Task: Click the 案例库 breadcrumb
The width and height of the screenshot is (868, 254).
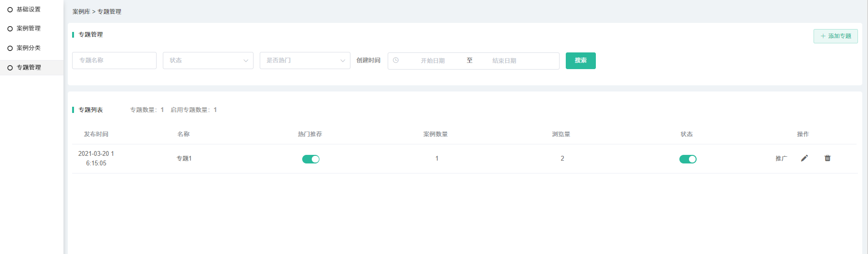Action: pyautogui.click(x=81, y=11)
